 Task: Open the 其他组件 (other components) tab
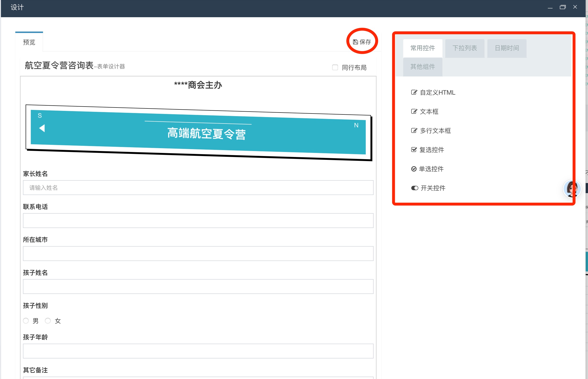click(x=423, y=67)
